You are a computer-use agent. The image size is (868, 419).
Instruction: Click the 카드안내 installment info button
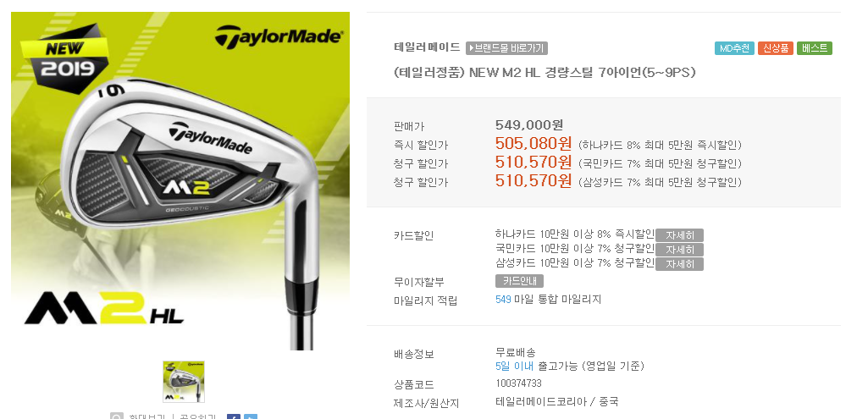[x=519, y=281]
